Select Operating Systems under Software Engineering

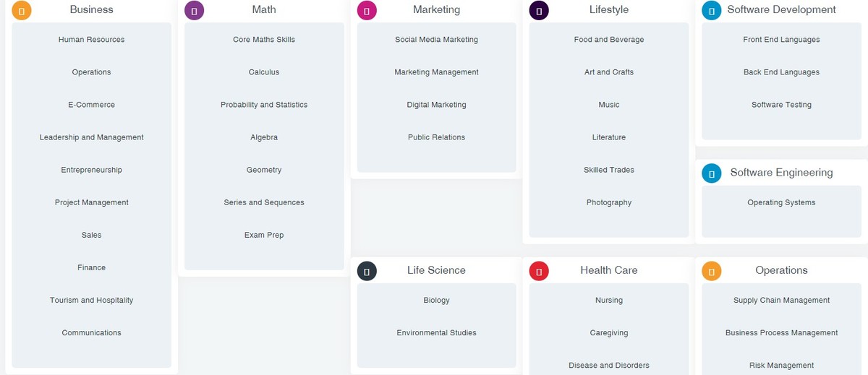pos(781,202)
